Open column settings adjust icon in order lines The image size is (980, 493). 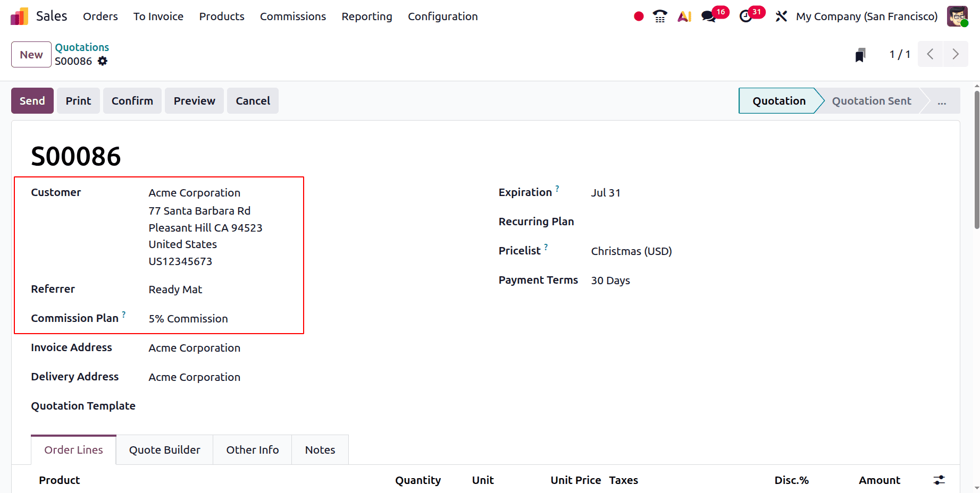940,480
